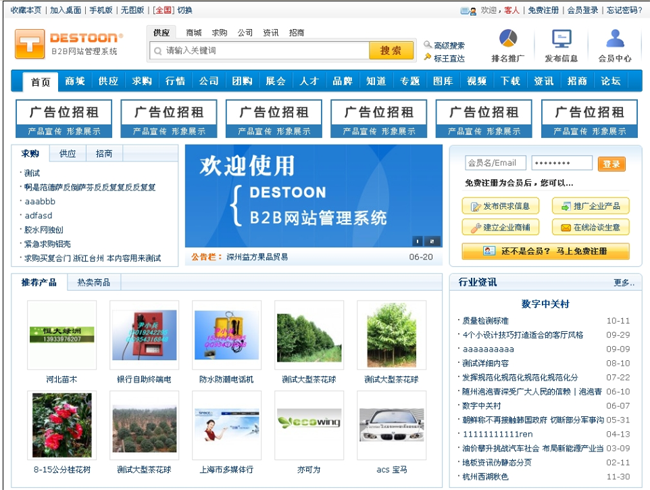650x490 pixels.
Task: Open news item 质量检测标准
Action: tap(485, 321)
